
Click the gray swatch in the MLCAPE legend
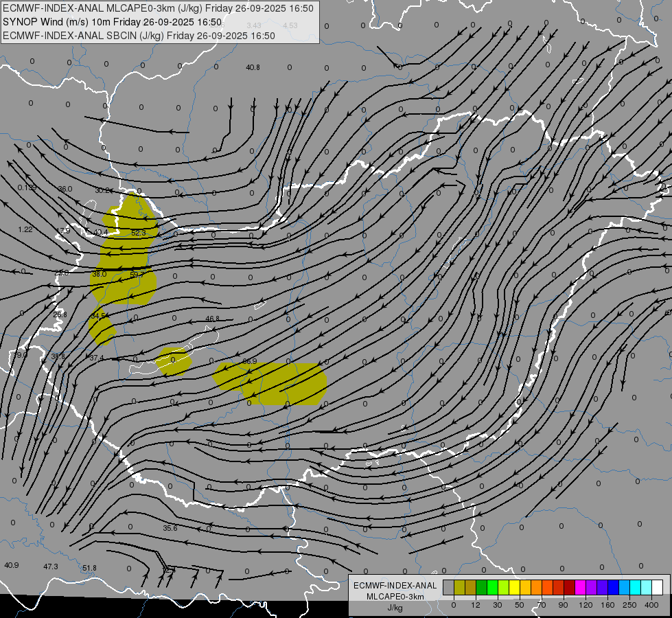[x=448, y=587]
